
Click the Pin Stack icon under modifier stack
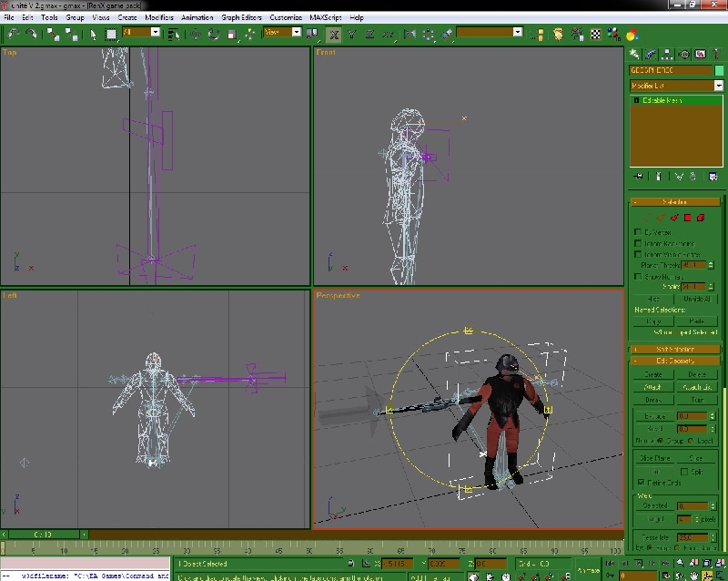[x=639, y=177]
